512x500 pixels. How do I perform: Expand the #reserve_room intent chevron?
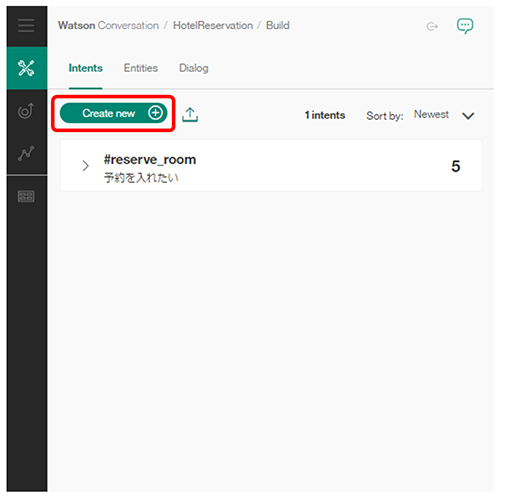86,166
